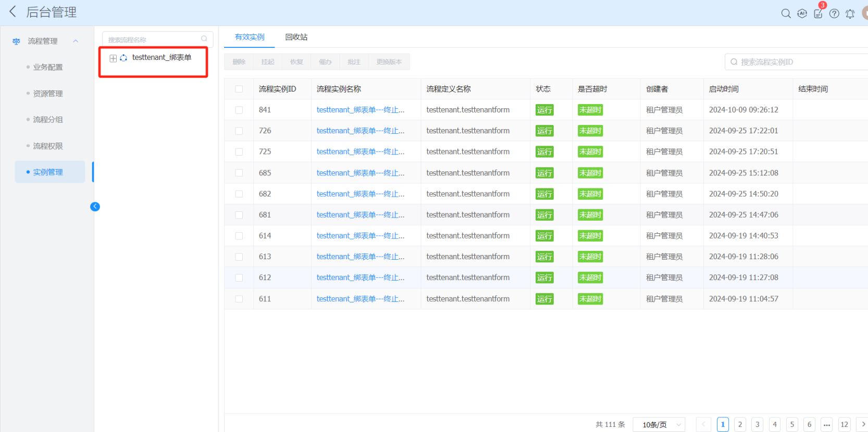Check the row for instance ID 841
The image size is (868, 432).
(239, 110)
